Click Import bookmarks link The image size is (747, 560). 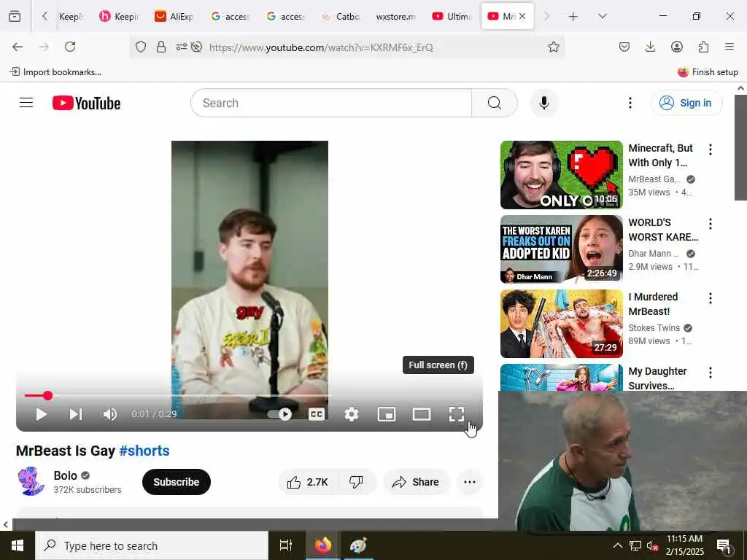pos(55,72)
